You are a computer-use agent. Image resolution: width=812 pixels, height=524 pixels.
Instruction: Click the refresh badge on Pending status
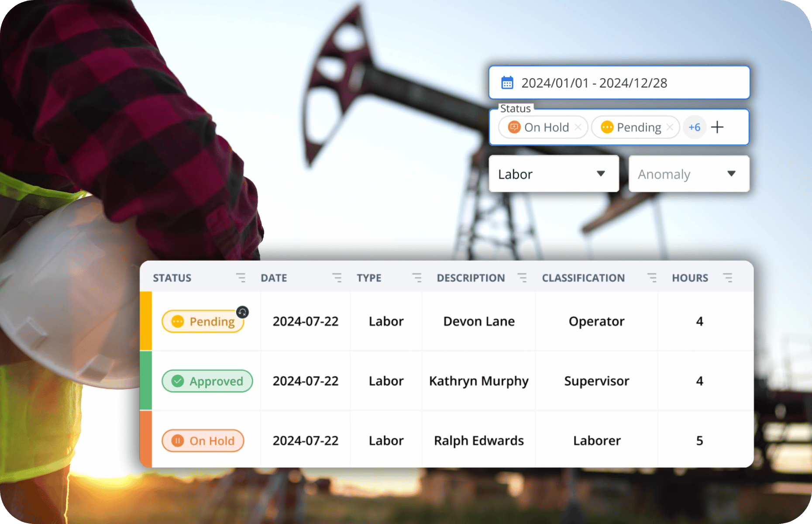click(243, 312)
